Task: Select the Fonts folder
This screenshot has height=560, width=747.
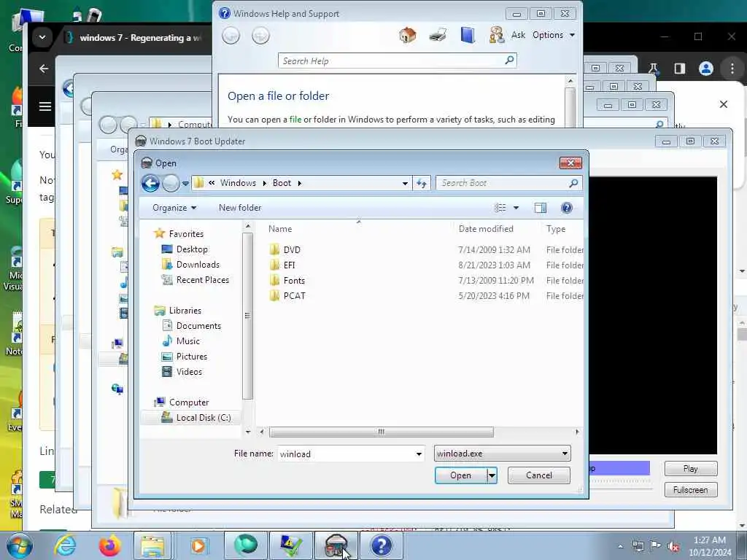Action: 293,281
